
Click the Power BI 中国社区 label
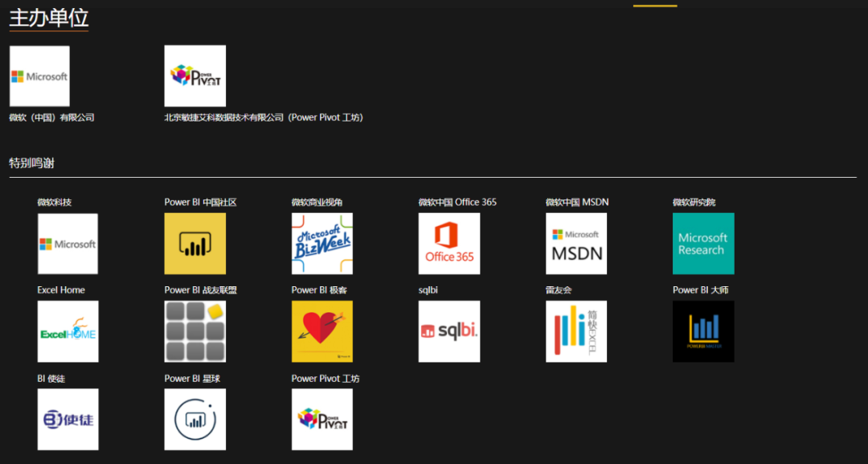(200, 202)
